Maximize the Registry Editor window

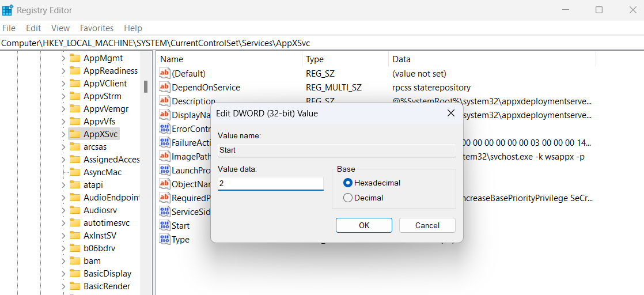[599, 10]
